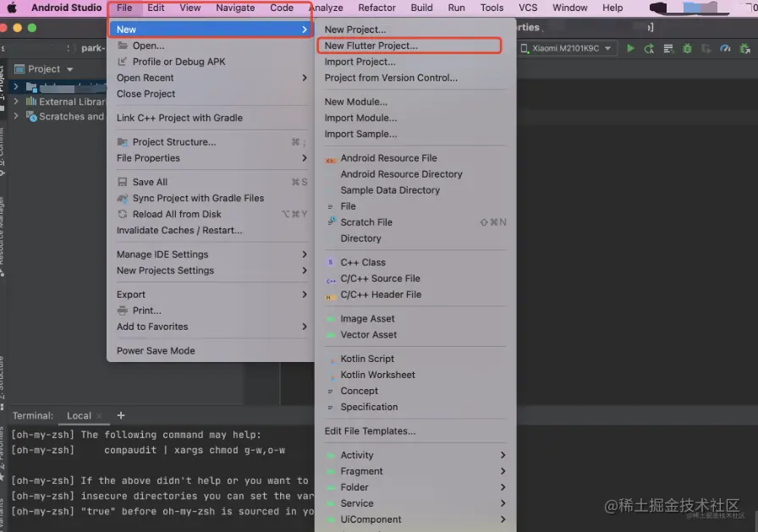Select the Local terminal tab

(x=79, y=415)
